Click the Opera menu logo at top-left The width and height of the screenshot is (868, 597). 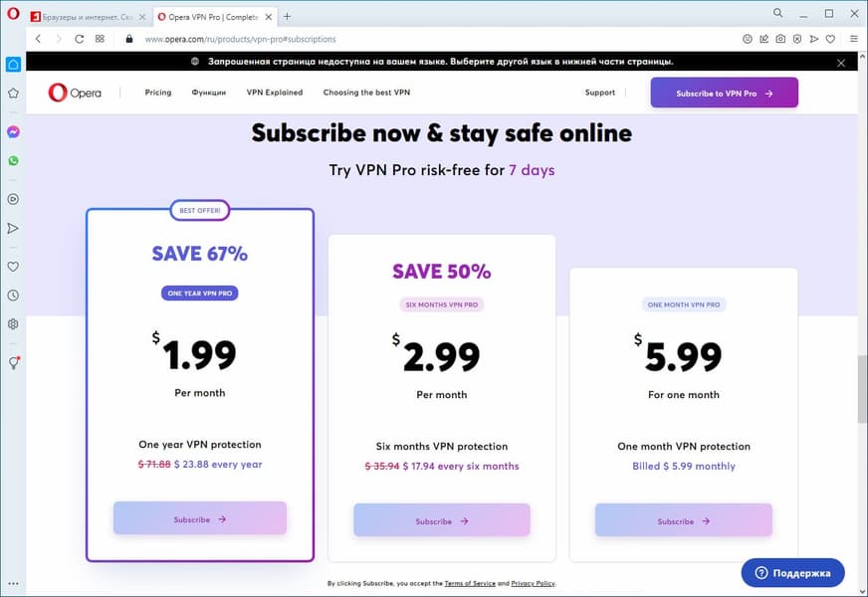13,15
